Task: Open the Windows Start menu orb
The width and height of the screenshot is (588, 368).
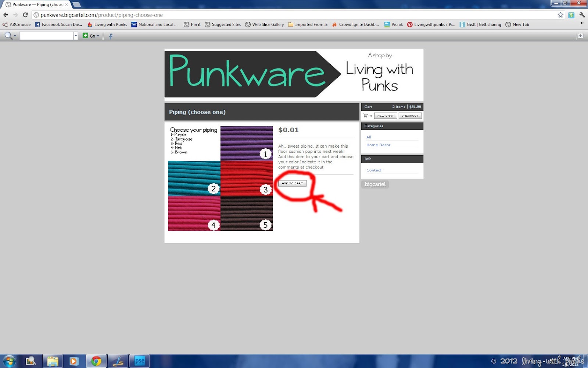Action: point(9,361)
